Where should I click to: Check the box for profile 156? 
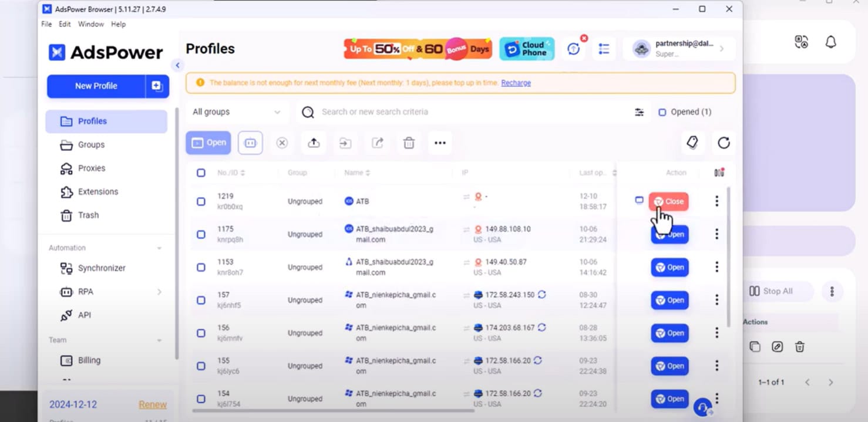coord(201,333)
